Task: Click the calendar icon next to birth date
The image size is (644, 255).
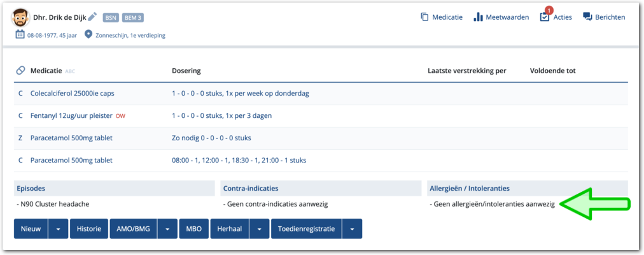Action: pos(20,34)
